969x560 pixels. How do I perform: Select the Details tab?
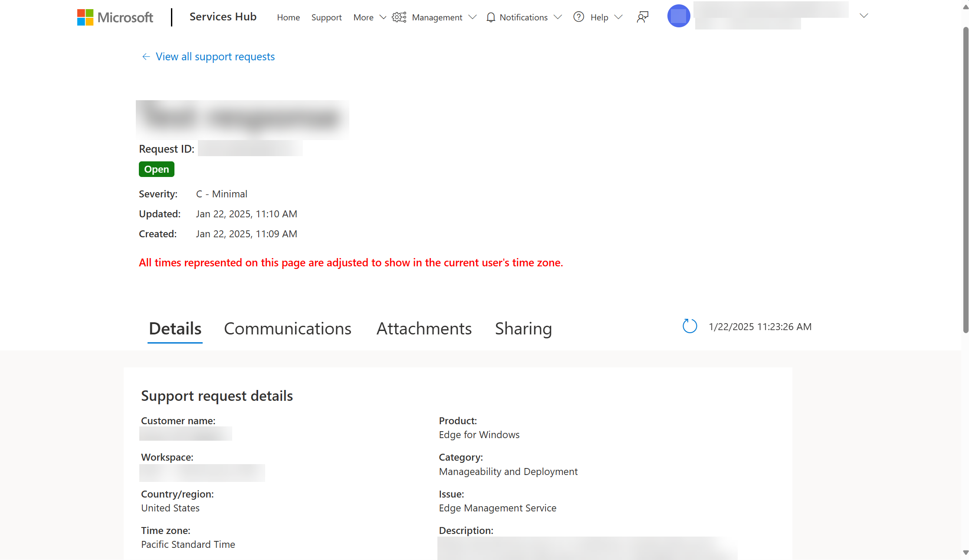coord(175,329)
